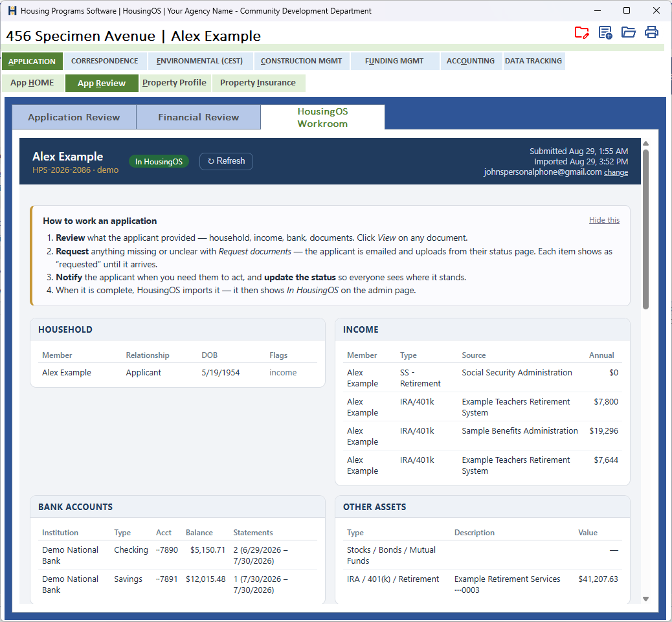Image resolution: width=672 pixels, height=622 pixels.
Task: Open the APPLICATION main tab
Action: (x=32, y=61)
